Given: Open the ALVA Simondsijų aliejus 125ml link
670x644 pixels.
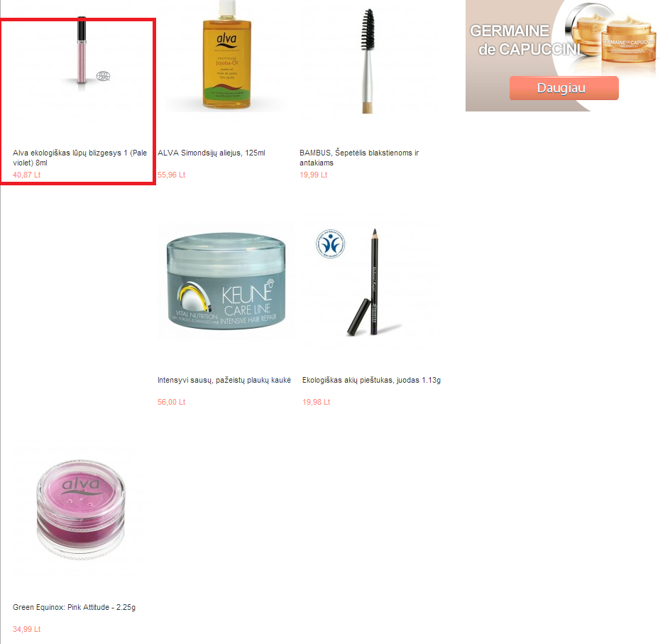Looking at the screenshot, I should 212,153.
